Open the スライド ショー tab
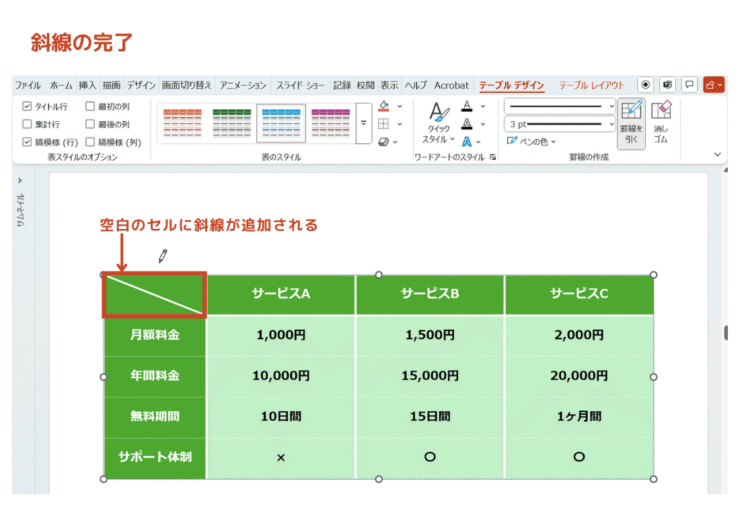Image resolution: width=740 pixels, height=505 pixels. click(x=300, y=85)
